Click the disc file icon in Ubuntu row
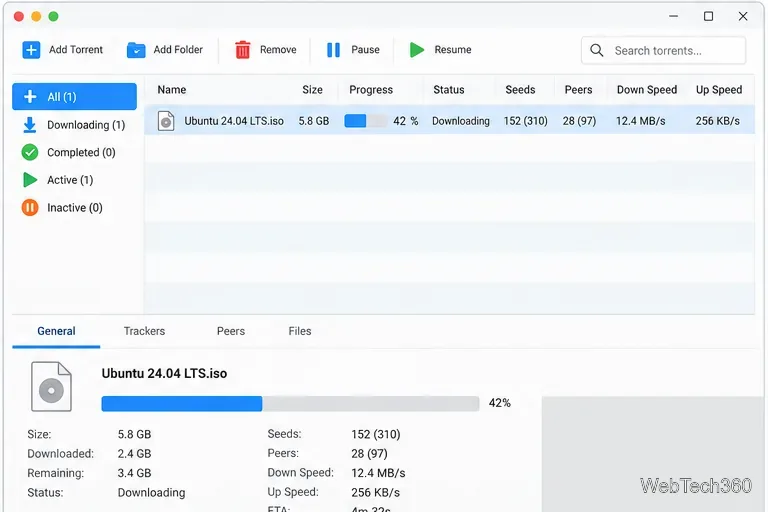 pos(166,121)
